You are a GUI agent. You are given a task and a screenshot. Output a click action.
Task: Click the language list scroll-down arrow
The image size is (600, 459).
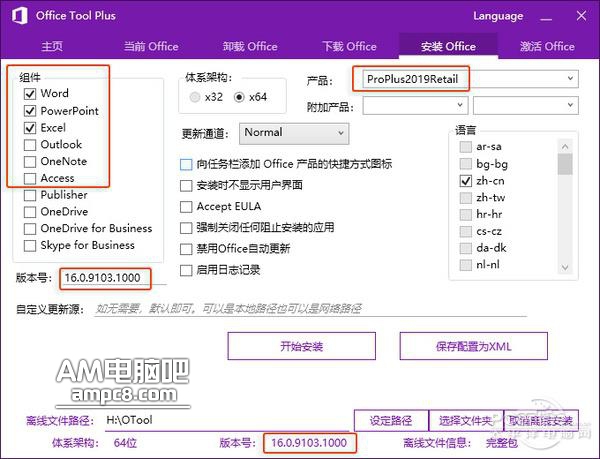point(565,267)
